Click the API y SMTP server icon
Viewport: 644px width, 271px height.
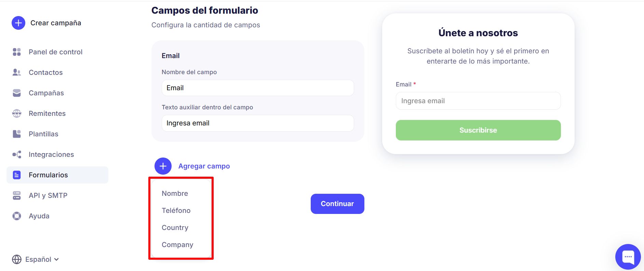click(x=17, y=195)
